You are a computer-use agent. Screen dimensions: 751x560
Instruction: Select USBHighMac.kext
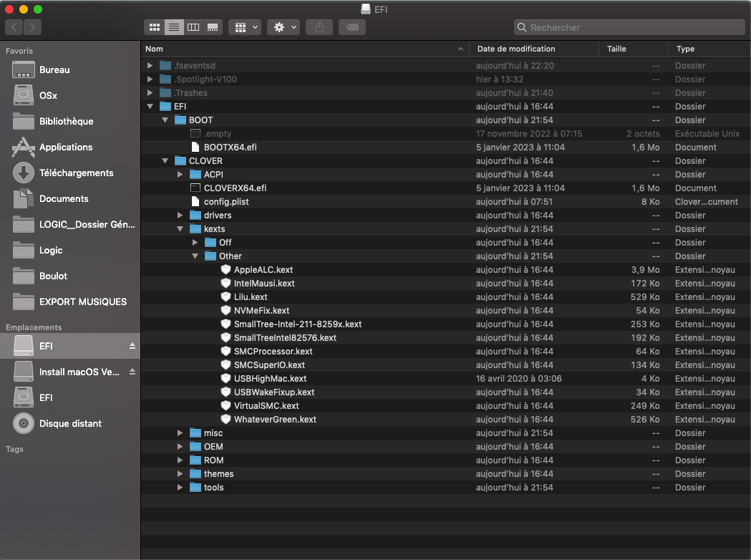[x=445, y=378]
